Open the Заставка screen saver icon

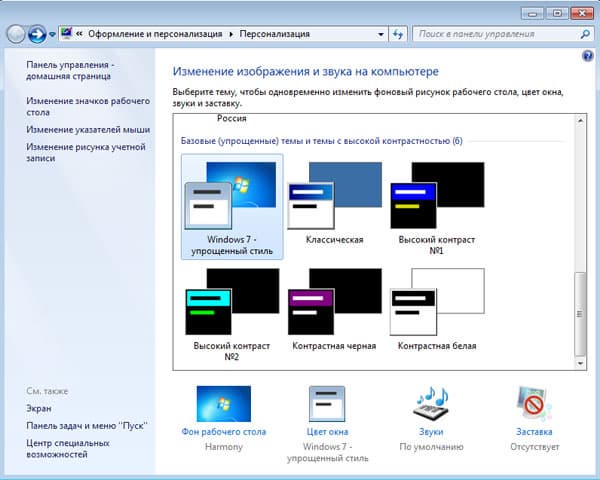pyautogui.click(x=534, y=403)
